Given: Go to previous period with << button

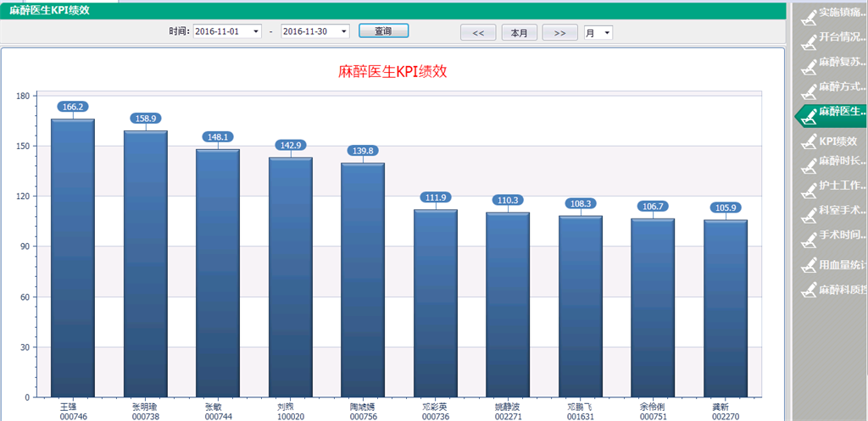Looking at the screenshot, I should [478, 33].
